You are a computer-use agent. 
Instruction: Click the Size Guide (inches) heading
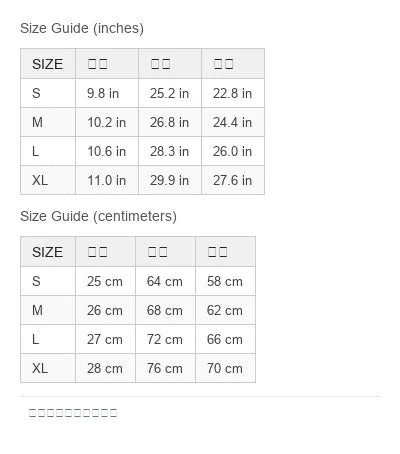pyautogui.click(x=82, y=28)
